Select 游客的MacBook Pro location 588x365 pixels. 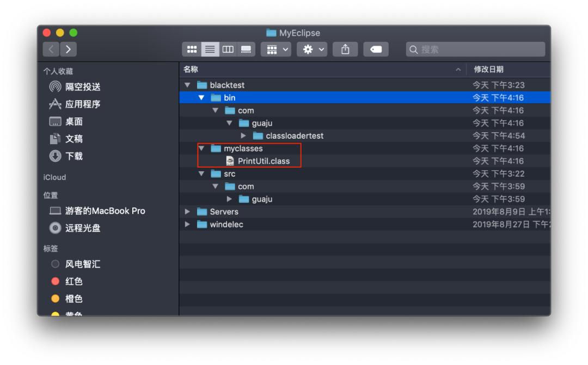97,211
